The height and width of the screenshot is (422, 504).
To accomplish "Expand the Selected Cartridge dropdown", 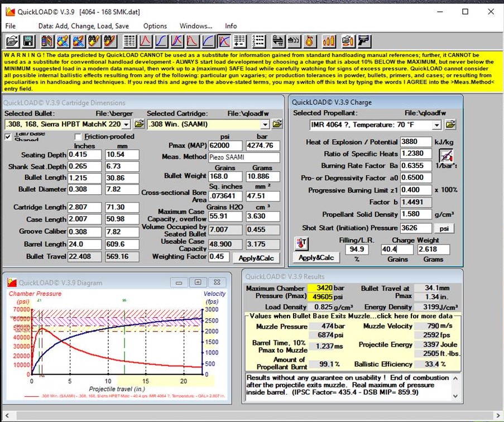I will point(265,124).
